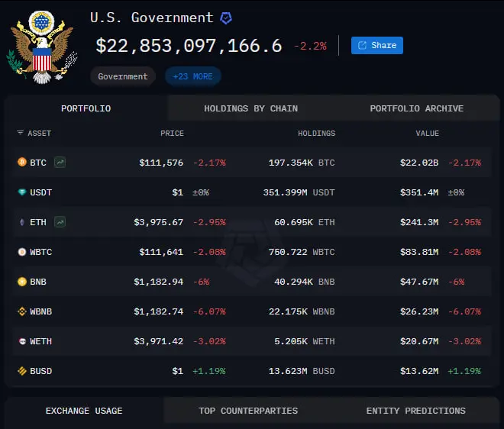Viewport: 504px width, 429px height.
Task: Click the -2.2% total change figure
Action: [x=311, y=46]
